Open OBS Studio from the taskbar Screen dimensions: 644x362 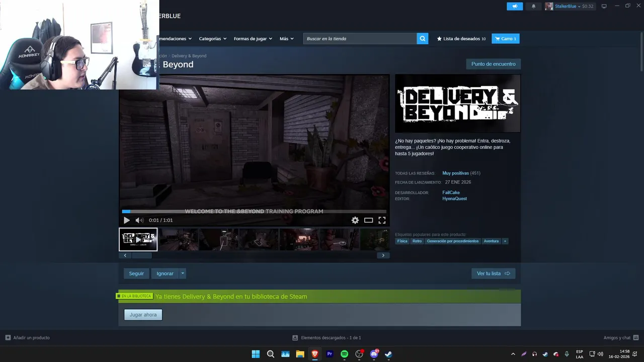click(359, 354)
